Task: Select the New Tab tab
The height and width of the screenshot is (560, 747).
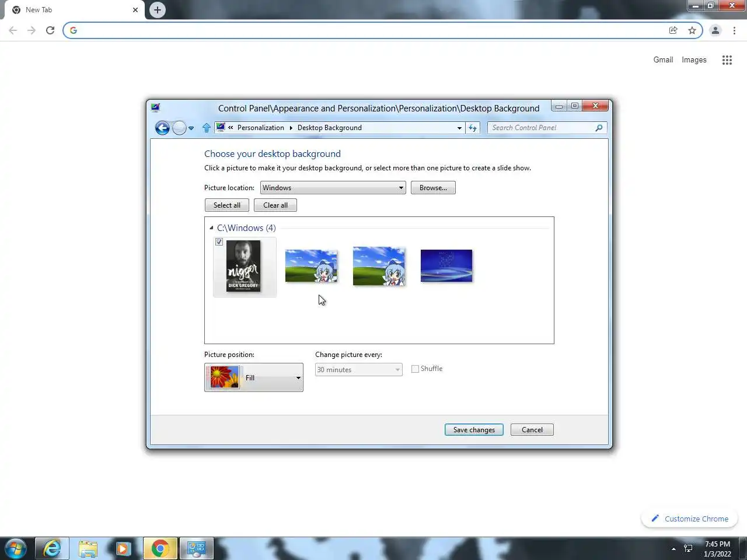Action: coord(74,10)
